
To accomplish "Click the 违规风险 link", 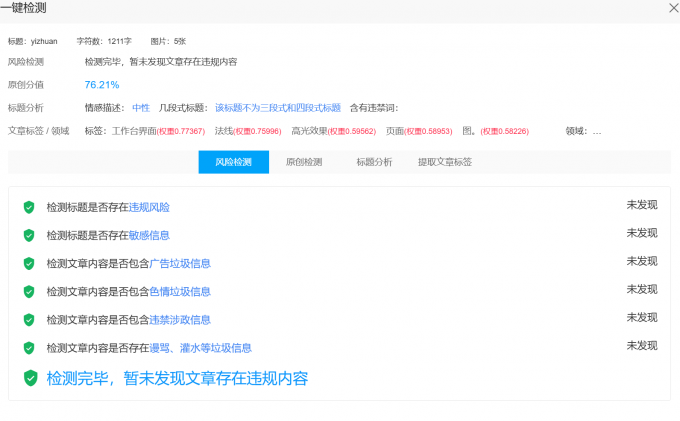I will pyautogui.click(x=149, y=207).
